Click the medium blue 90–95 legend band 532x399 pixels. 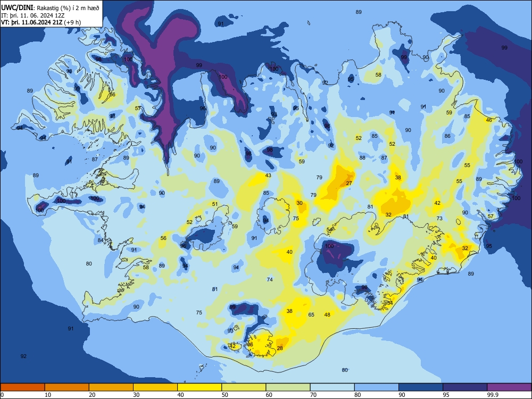(x=421, y=387)
